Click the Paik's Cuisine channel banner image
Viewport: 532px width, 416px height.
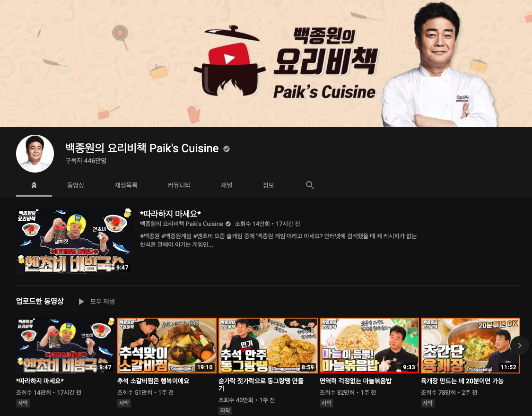266,63
